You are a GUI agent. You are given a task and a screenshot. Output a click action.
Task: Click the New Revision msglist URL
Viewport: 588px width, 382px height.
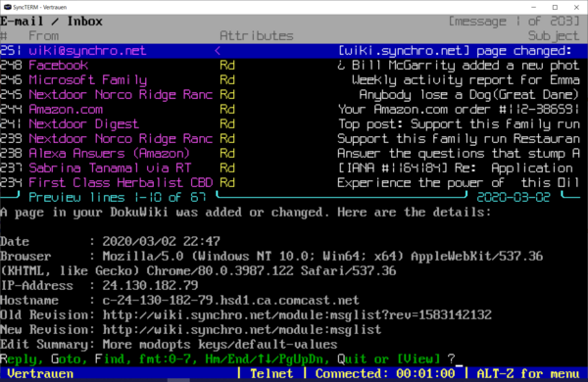click(242, 329)
